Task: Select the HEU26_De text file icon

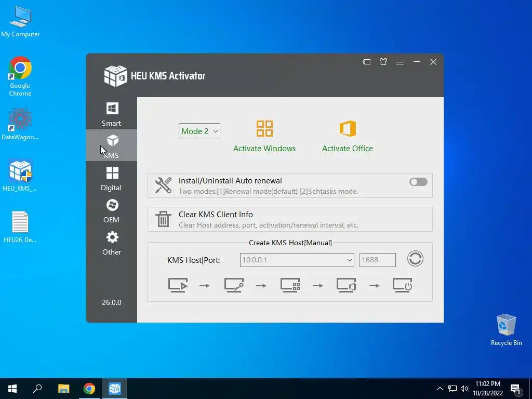Action: tap(20, 227)
